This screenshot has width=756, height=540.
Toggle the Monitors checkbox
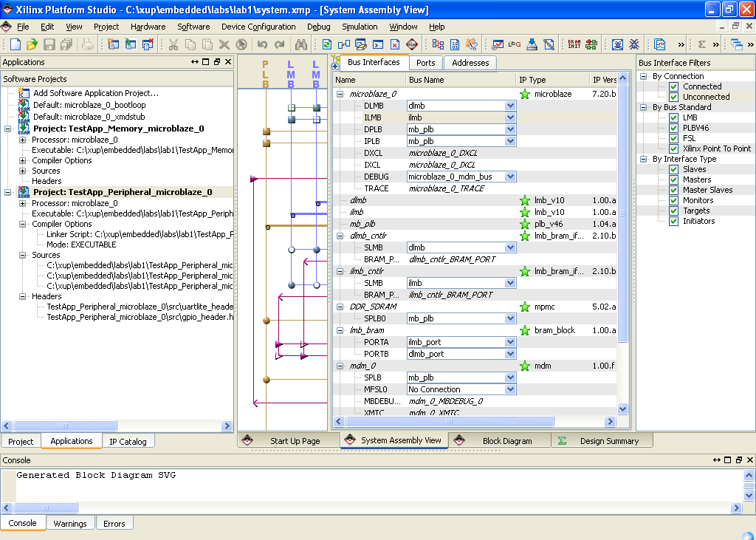[674, 200]
